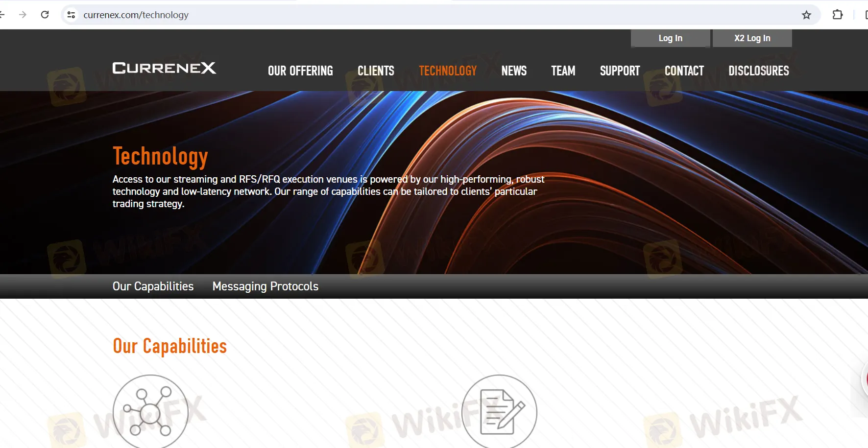868x448 pixels.
Task: Go to the Clients menu item
Action: [x=376, y=71]
